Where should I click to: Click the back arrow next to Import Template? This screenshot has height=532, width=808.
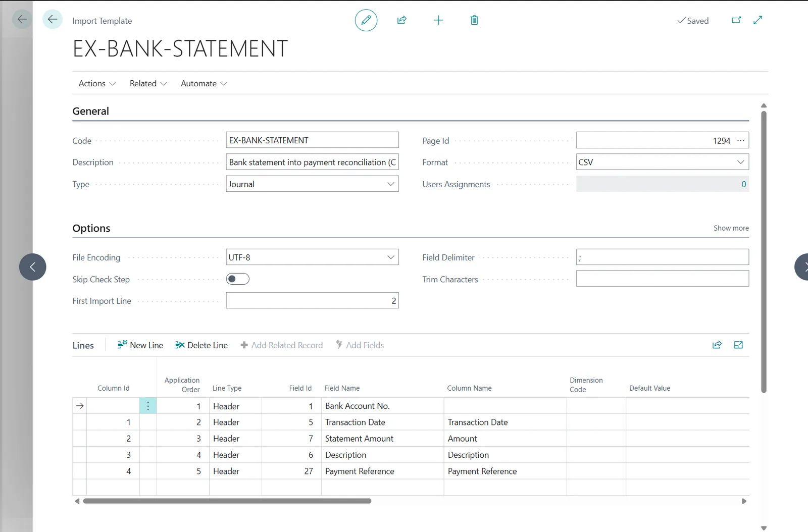coord(53,20)
